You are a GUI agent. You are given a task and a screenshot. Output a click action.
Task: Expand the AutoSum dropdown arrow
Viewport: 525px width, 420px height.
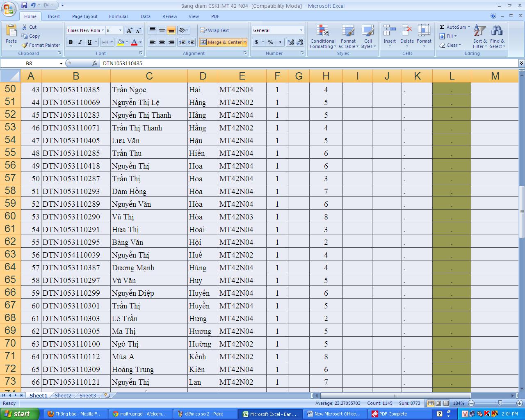click(469, 27)
